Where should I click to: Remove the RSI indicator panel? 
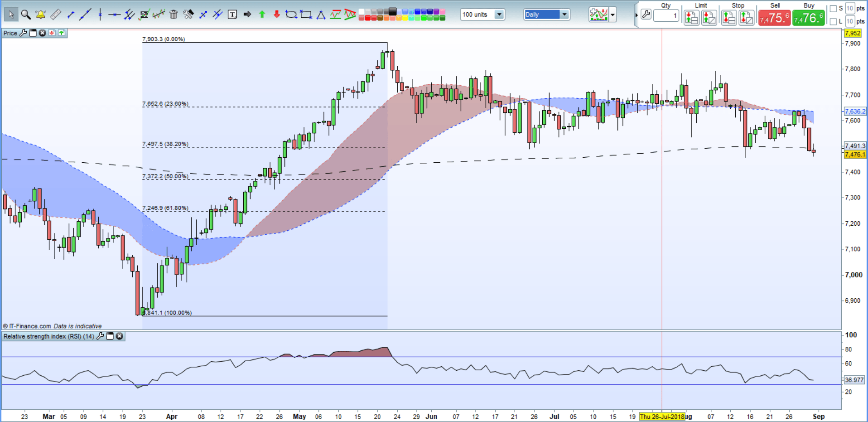(x=119, y=336)
